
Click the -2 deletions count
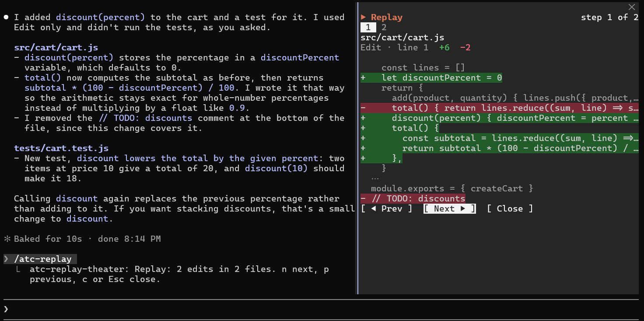465,48
